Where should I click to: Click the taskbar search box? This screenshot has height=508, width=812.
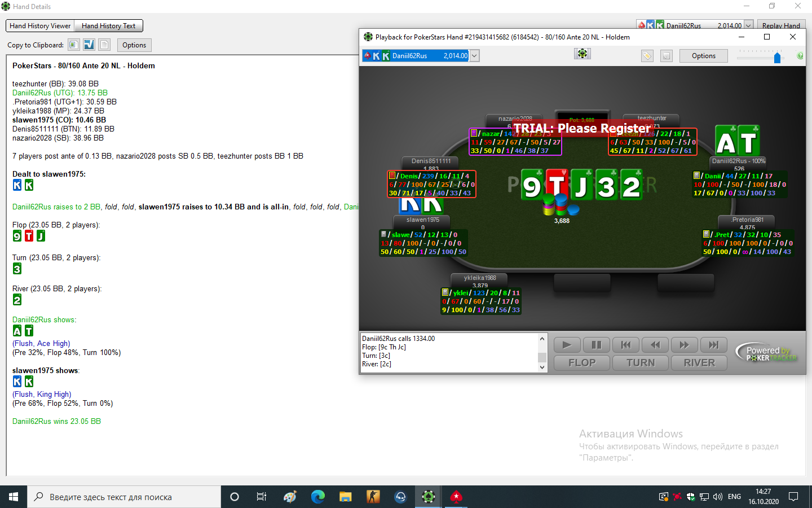pyautogui.click(x=124, y=497)
